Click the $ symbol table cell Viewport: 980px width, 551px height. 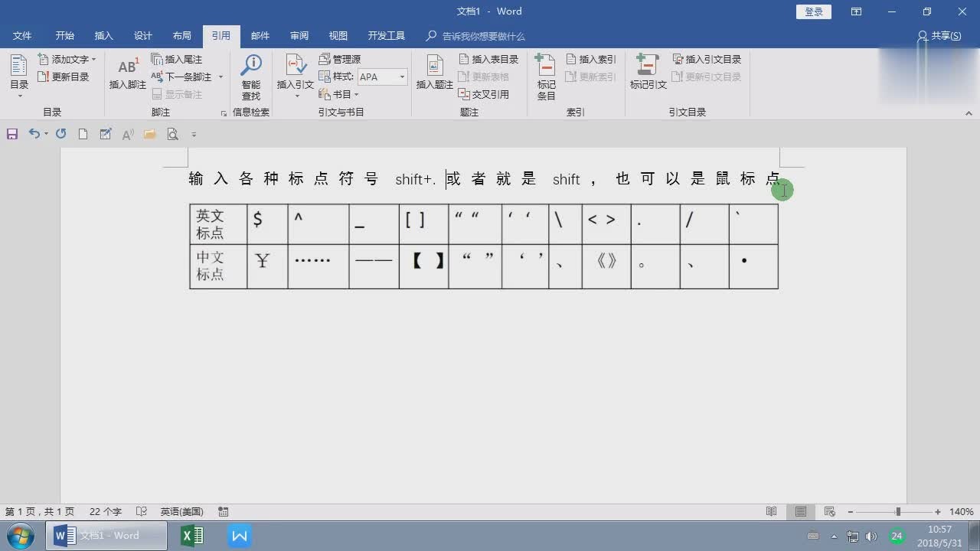click(x=267, y=224)
